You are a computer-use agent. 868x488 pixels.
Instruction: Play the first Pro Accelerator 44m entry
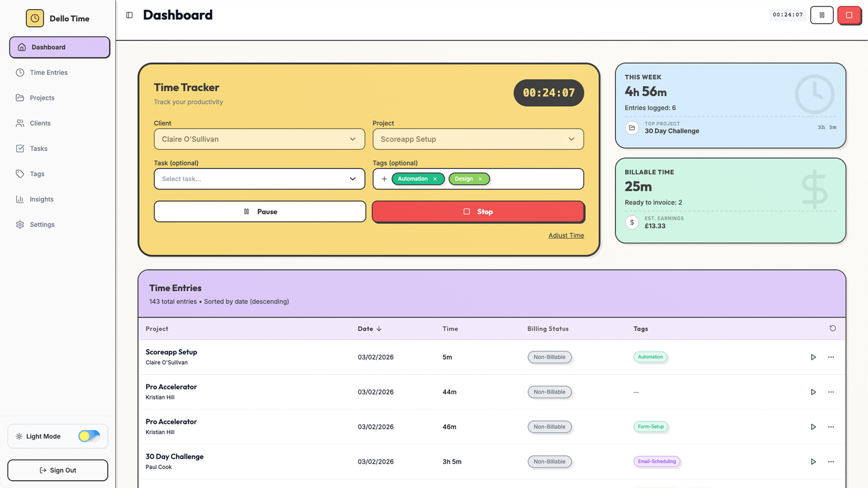pyautogui.click(x=813, y=392)
